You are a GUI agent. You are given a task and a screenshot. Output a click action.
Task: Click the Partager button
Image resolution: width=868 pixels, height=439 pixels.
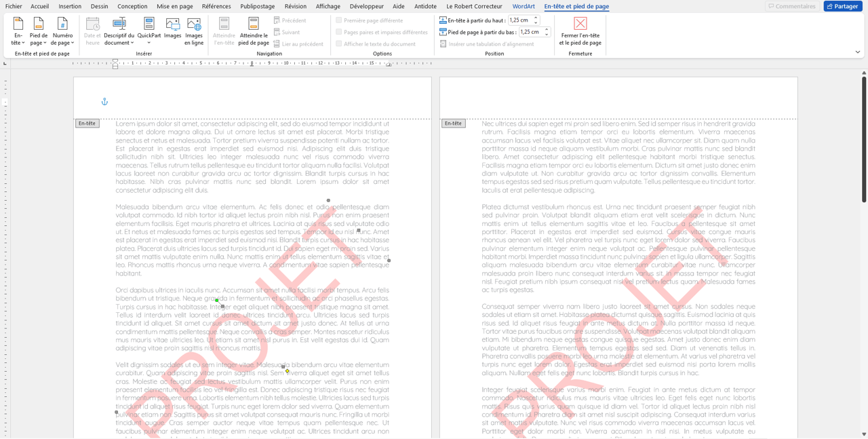click(x=842, y=6)
